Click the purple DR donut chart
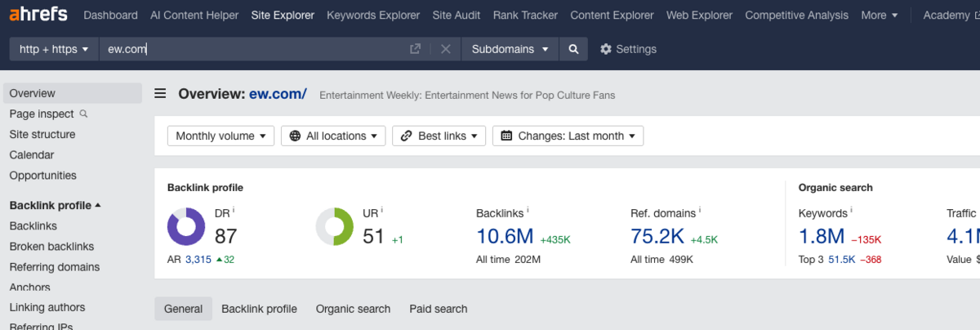This screenshot has width=980, height=330. click(x=186, y=226)
